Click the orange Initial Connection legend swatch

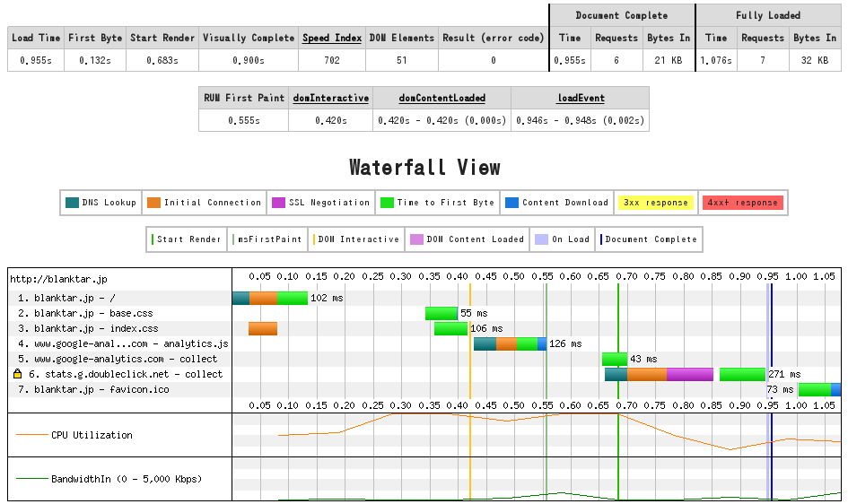(x=153, y=203)
